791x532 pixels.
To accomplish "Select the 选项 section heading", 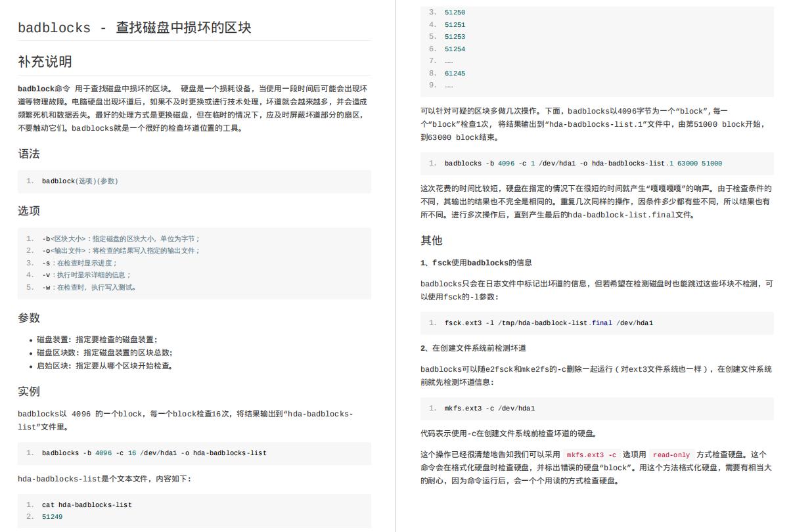I will point(29,211).
